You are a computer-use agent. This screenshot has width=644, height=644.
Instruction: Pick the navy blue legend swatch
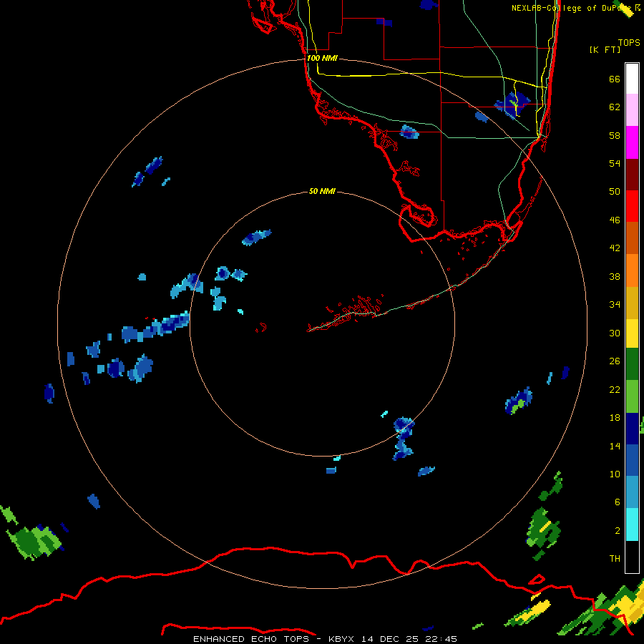[x=632, y=429]
